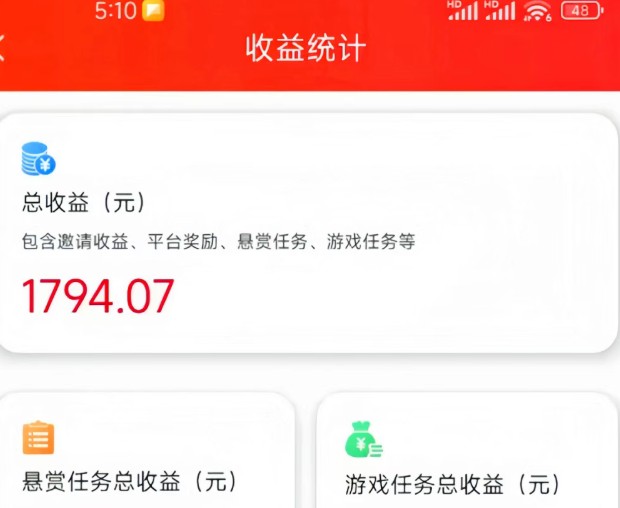Click the orange clipboard task icon
620x508 pixels.
pyautogui.click(x=38, y=437)
